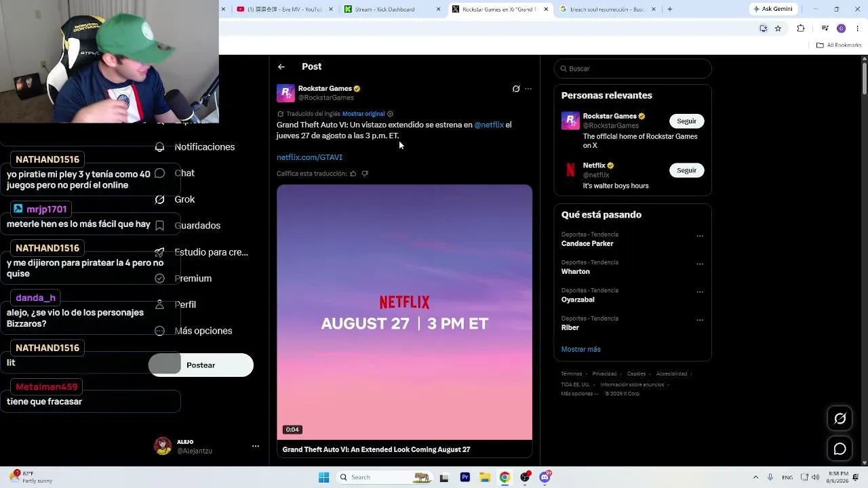Open the Windows Start menu
The width and height of the screenshot is (868, 488).
click(323, 478)
